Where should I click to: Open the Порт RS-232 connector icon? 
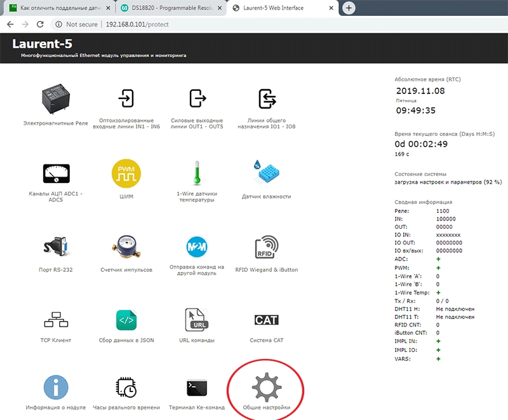[55, 246]
